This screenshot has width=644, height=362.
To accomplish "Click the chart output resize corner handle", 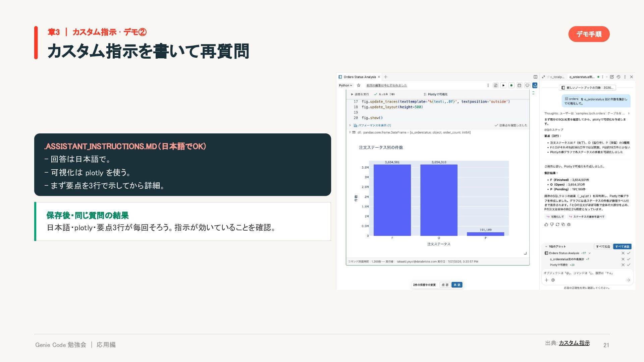I will 525,253.
